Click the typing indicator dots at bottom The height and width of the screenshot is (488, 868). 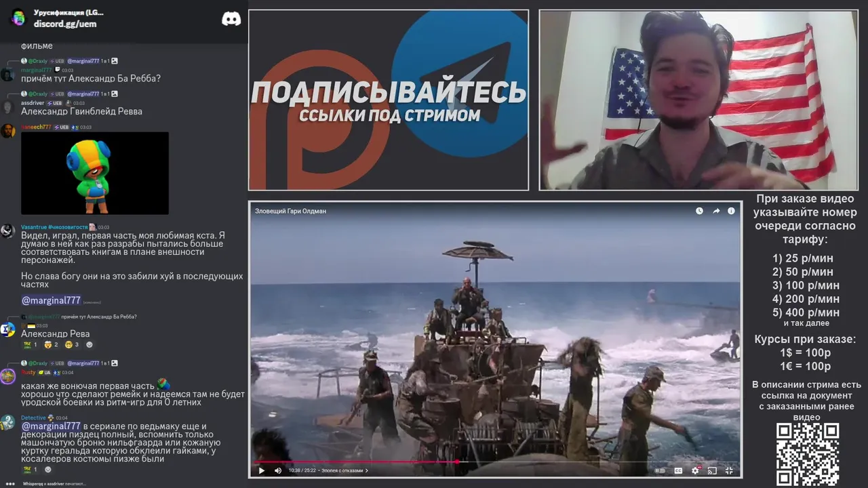pos(10,484)
